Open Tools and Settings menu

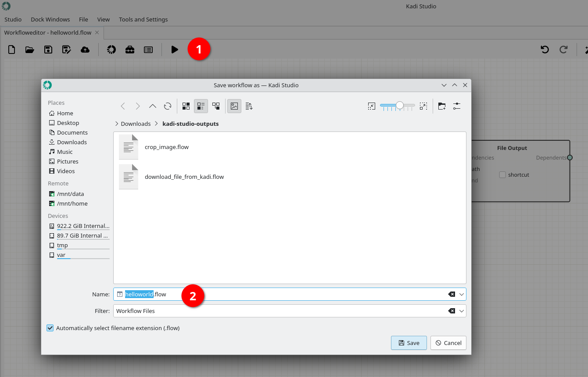click(x=143, y=19)
